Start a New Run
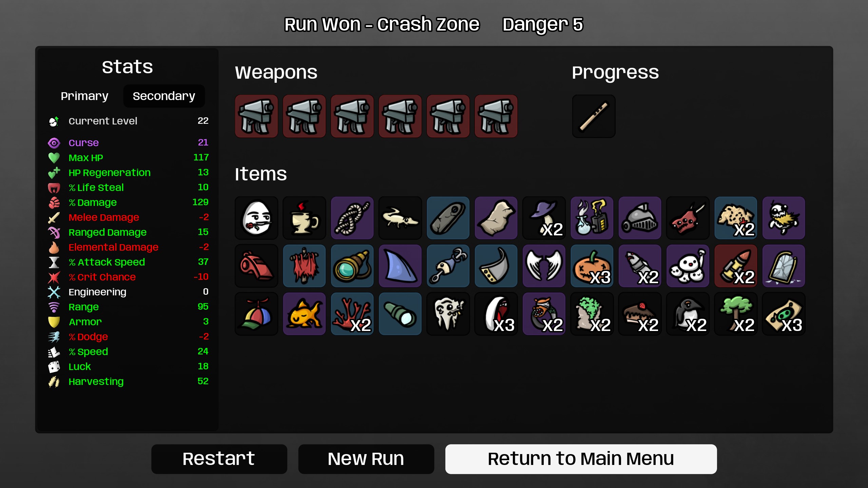 tap(366, 459)
